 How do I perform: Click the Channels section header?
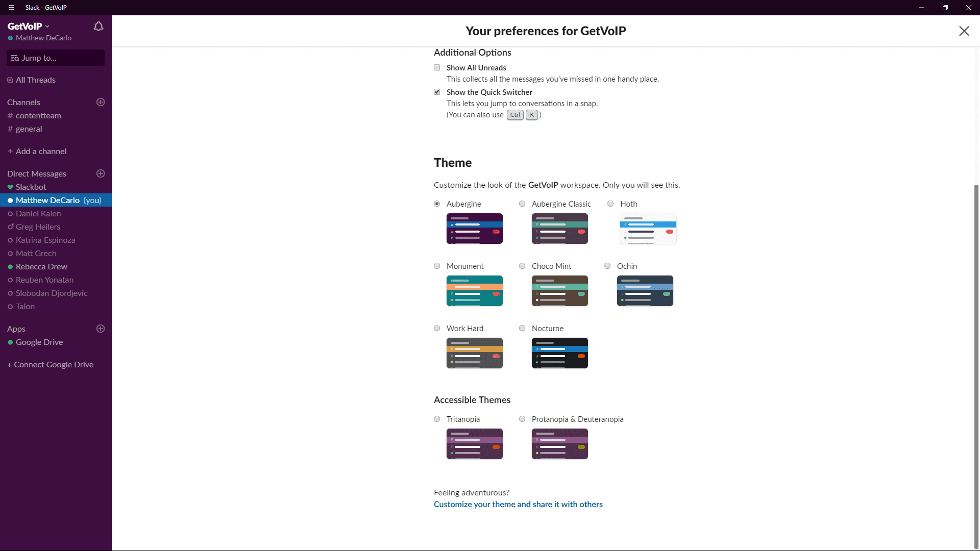pos(23,103)
